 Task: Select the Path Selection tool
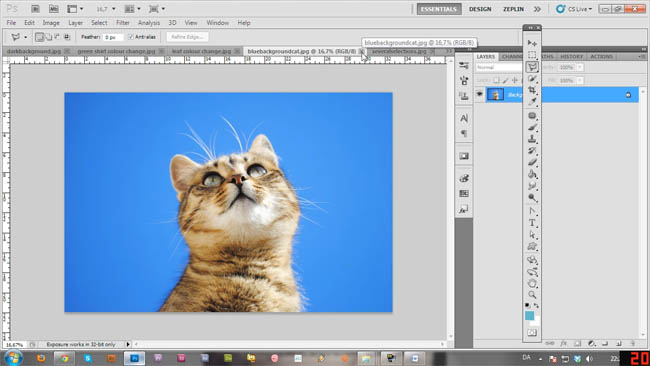pos(532,235)
